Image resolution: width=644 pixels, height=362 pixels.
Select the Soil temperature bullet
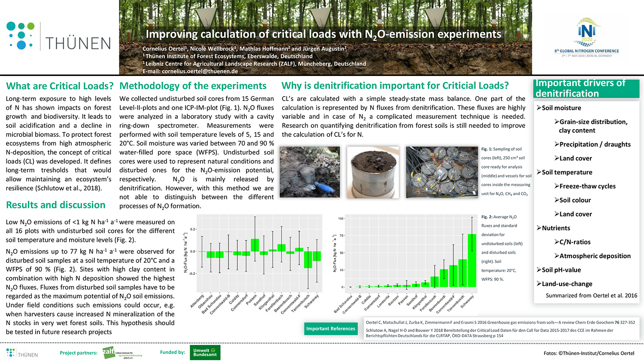(x=564, y=172)
